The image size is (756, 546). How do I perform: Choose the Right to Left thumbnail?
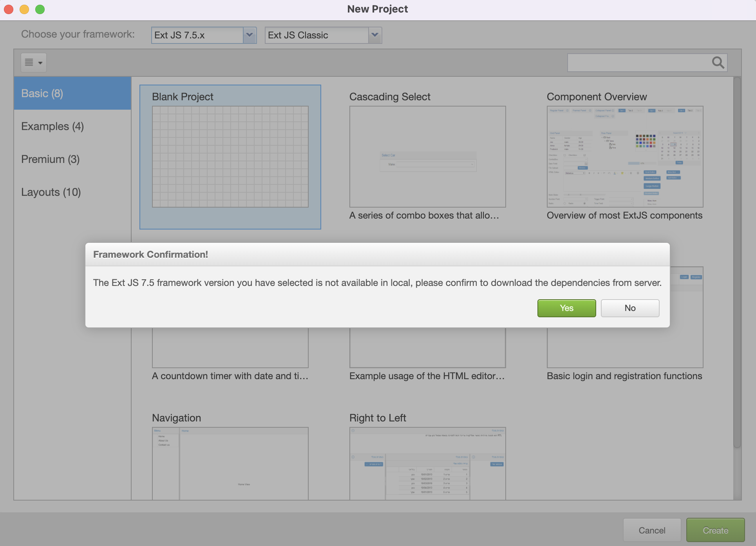[428, 464]
